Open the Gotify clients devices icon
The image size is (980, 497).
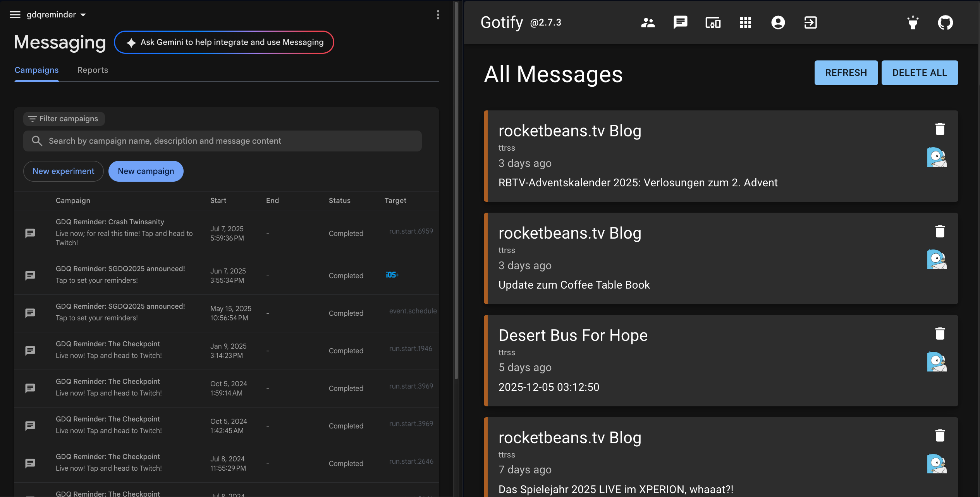(x=713, y=22)
